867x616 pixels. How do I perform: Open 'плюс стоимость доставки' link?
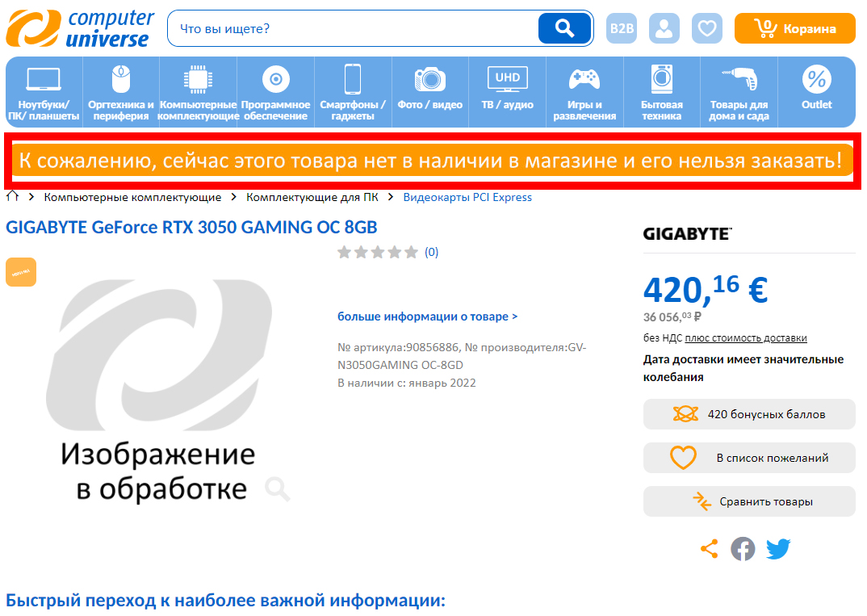[745, 337]
